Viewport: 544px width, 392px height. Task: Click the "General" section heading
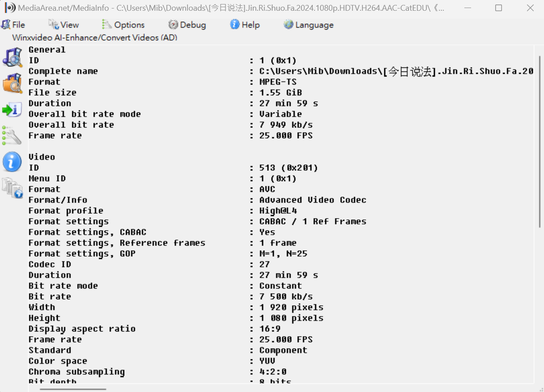[x=47, y=50]
